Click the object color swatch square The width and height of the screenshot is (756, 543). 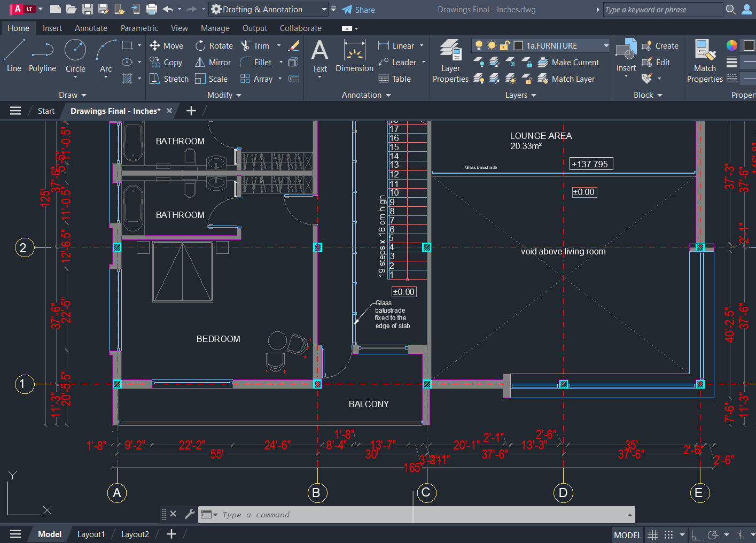coord(750,45)
